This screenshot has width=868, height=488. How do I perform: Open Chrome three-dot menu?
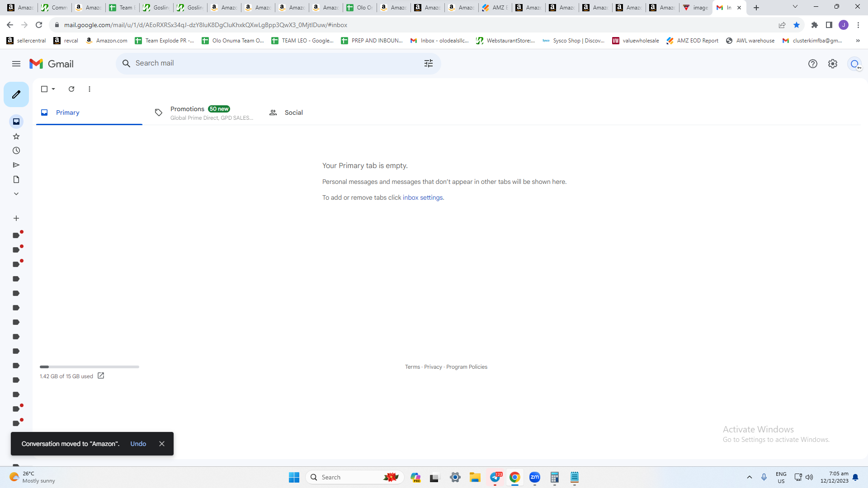[x=858, y=25]
